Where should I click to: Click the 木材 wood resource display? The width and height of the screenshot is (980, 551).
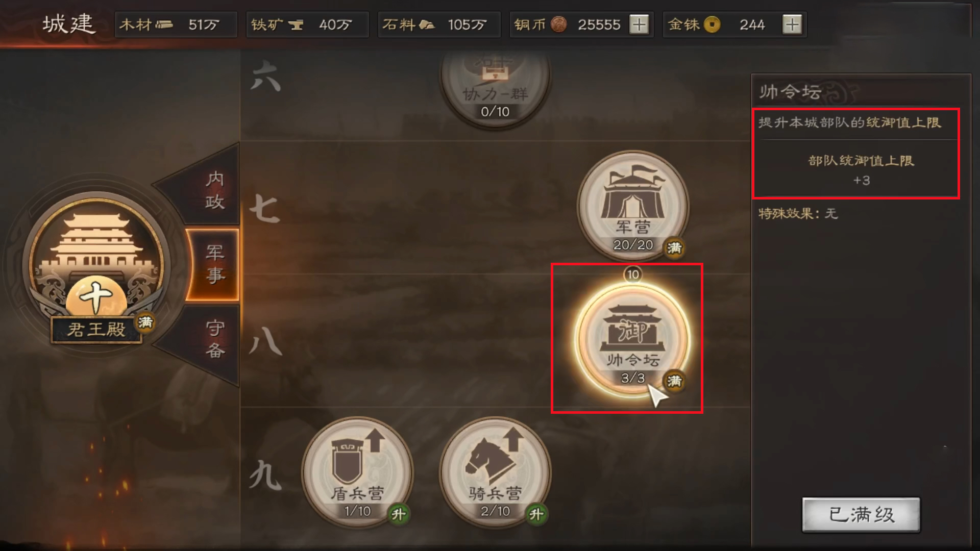(176, 24)
